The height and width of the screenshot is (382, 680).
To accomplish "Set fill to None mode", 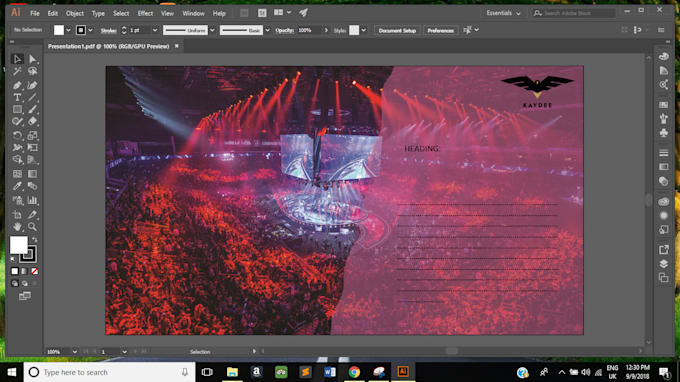I will 35,271.
